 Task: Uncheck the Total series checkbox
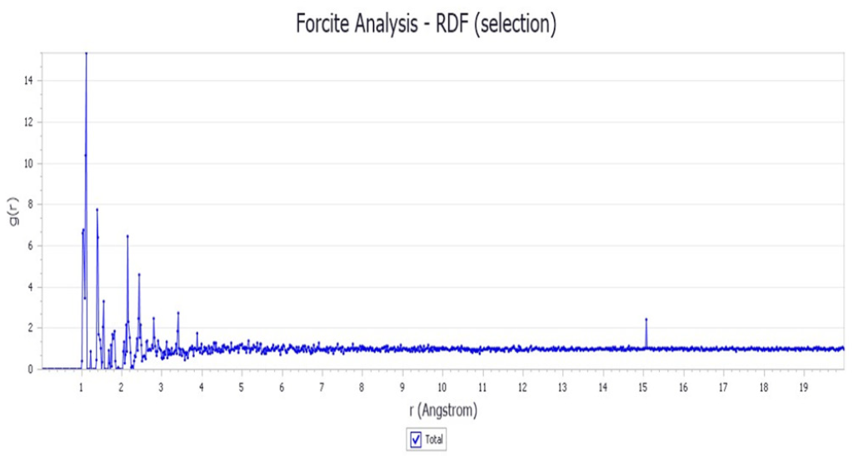click(417, 439)
